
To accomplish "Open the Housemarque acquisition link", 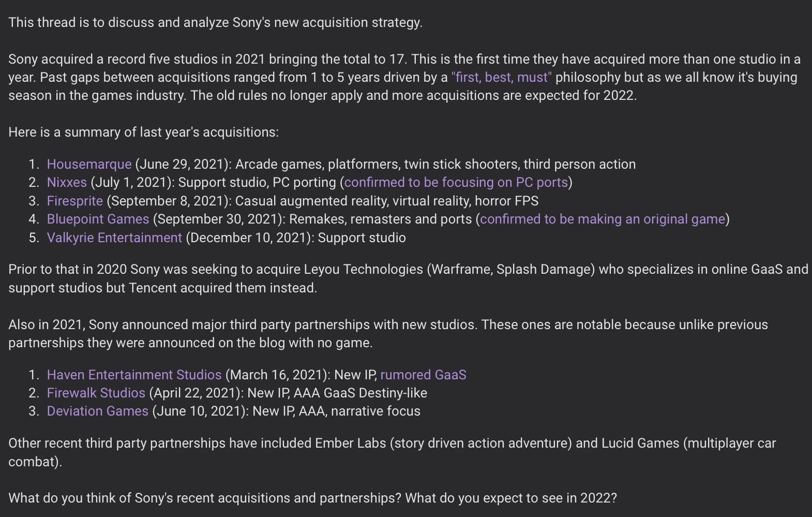I will click(89, 165).
